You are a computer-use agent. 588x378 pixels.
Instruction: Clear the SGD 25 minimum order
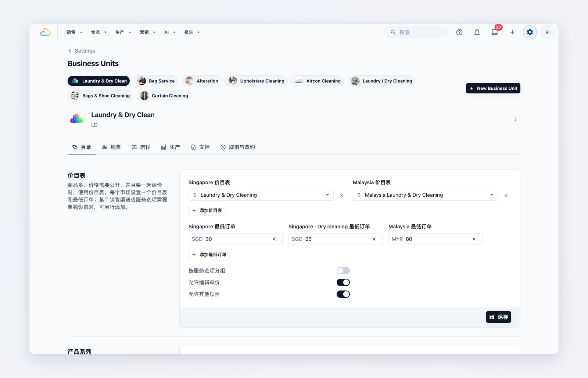(374, 239)
